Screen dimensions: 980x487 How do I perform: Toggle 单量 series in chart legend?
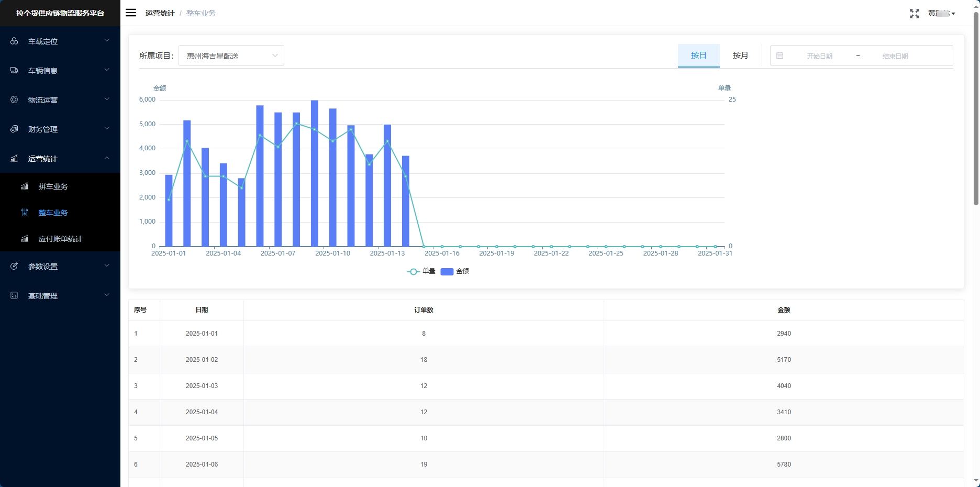421,271
